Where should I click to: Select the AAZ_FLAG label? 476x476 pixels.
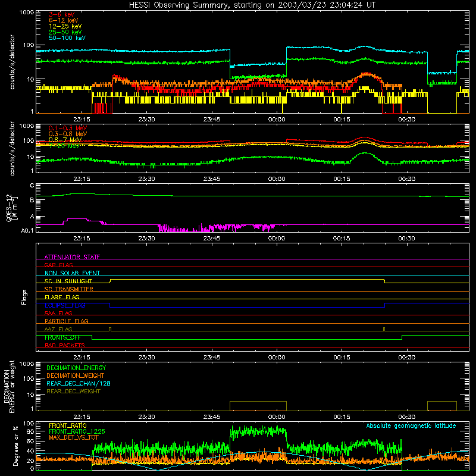[x=58, y=329]
